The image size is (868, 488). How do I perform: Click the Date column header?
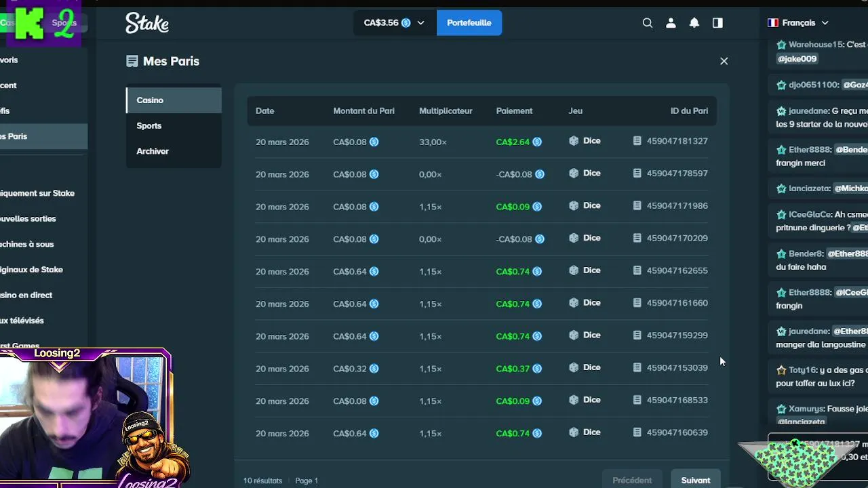tap(265, 111)
